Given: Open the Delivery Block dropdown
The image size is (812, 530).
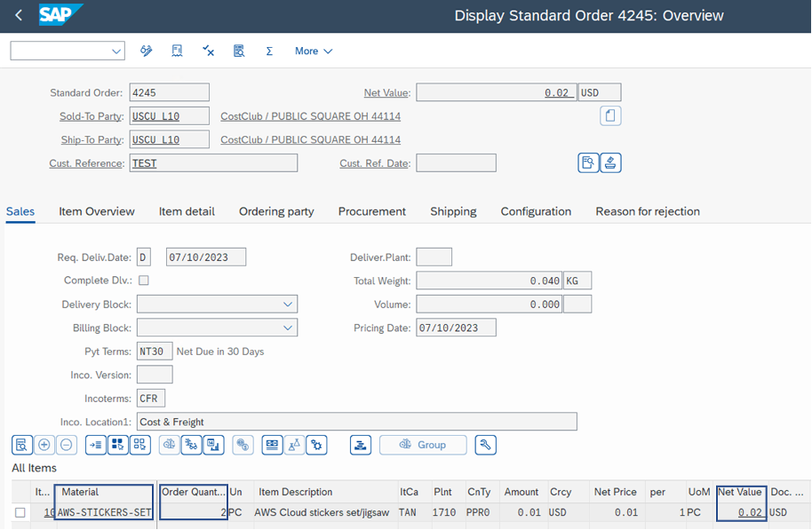Looking at the screenshot, I should [x=287, y=305].
